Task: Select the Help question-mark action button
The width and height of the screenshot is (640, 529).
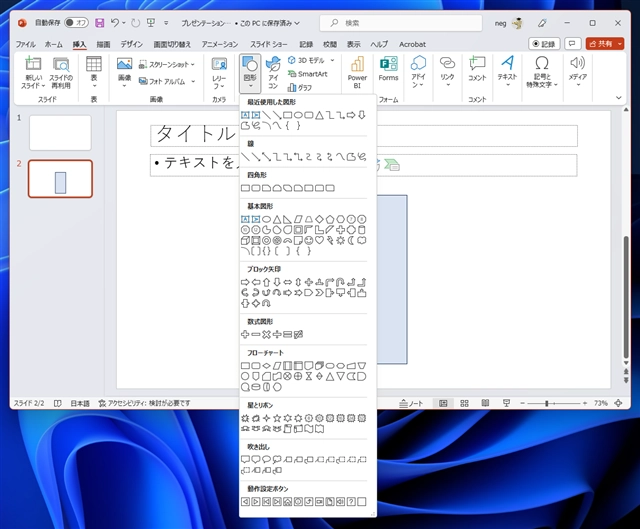Action: [x=351, y=502]
